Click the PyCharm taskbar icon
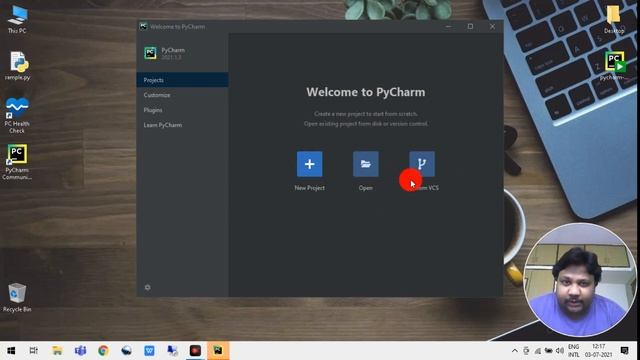 [x=218, y=351]
